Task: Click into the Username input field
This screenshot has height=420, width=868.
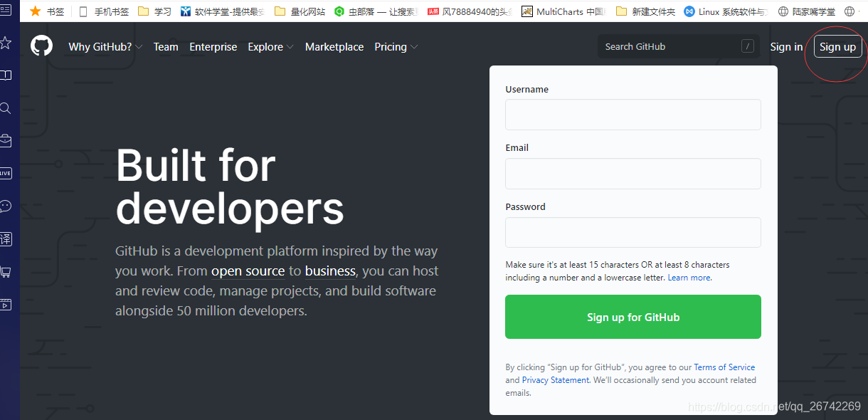Action: click(633, 115)
